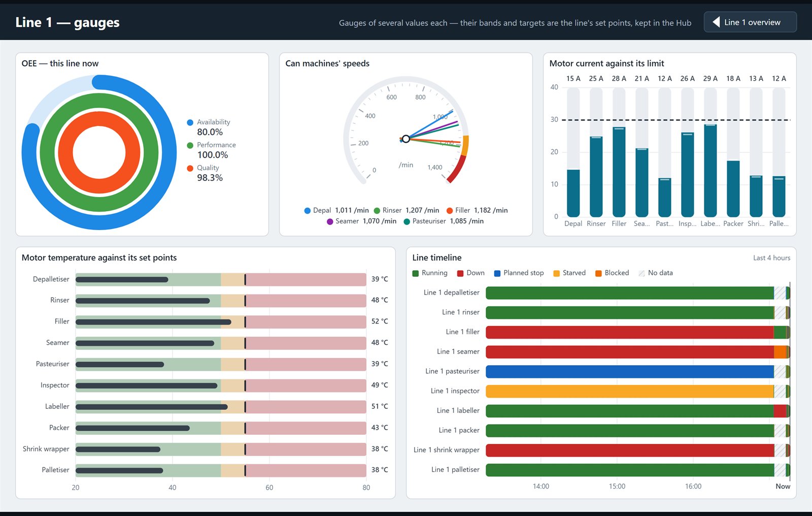
Task: Select the Filler 28 A current bar
Action: 619,172
